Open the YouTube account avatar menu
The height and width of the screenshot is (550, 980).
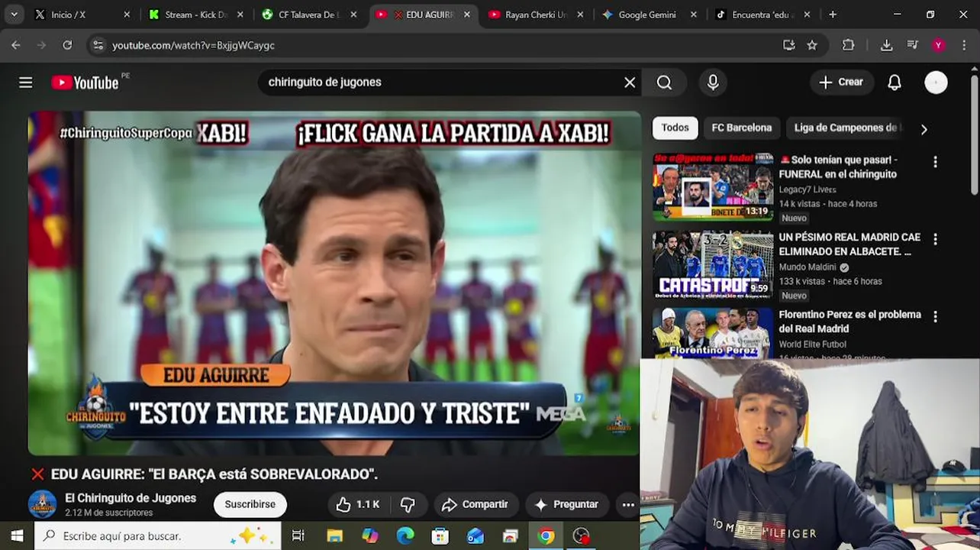[936, 82]
